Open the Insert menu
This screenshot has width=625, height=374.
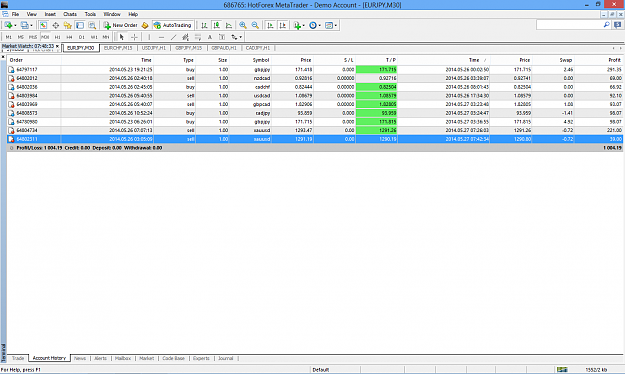point(50,14)
